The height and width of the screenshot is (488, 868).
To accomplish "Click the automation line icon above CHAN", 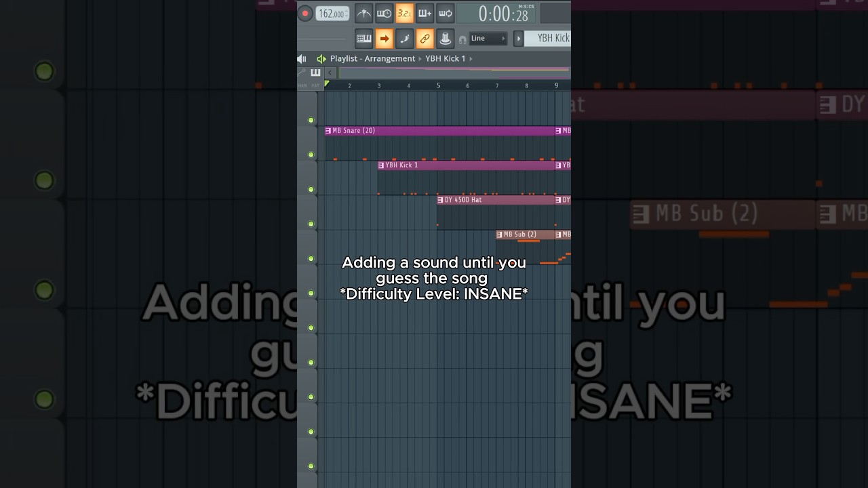I will coord(302,73).
